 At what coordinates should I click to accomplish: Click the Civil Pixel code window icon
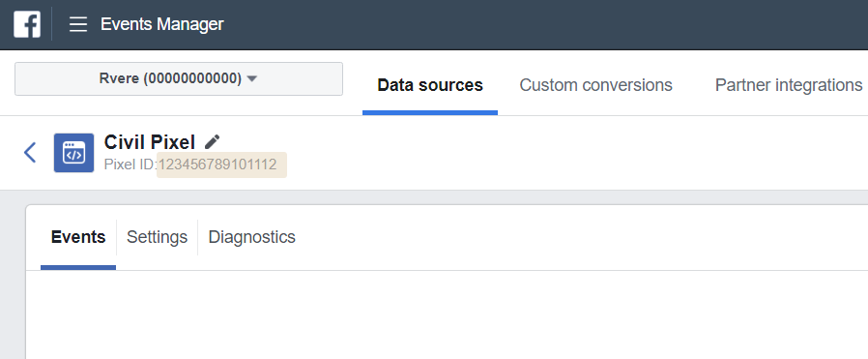(x=73, y=152)
